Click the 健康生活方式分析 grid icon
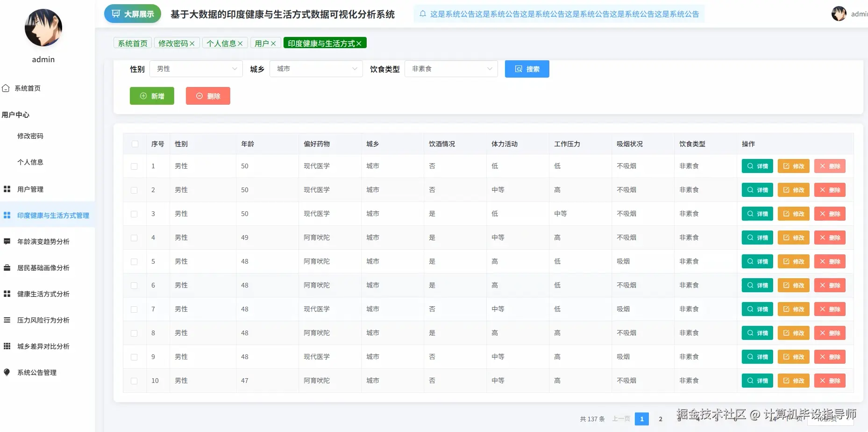Image resolution: width=868 pixels, height=432 pixels. coord(7,294)
